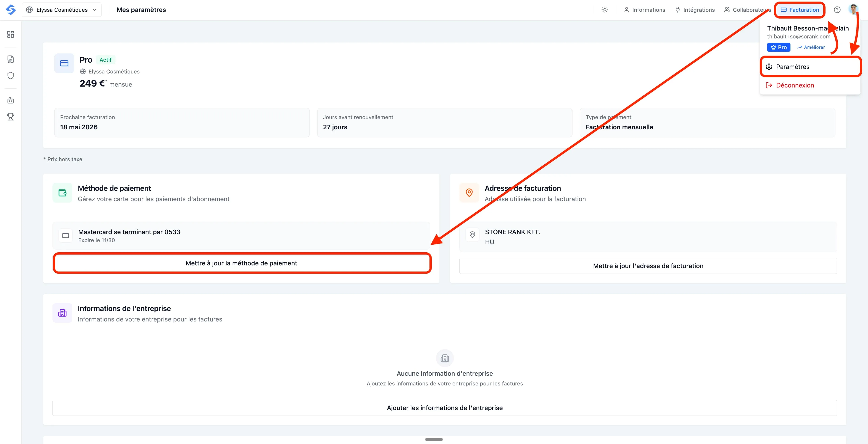Screen dimensions: 868x444
Task: Click the Jours avant renouvellement label
Action: pyautogui.click(x=358, y=117)
